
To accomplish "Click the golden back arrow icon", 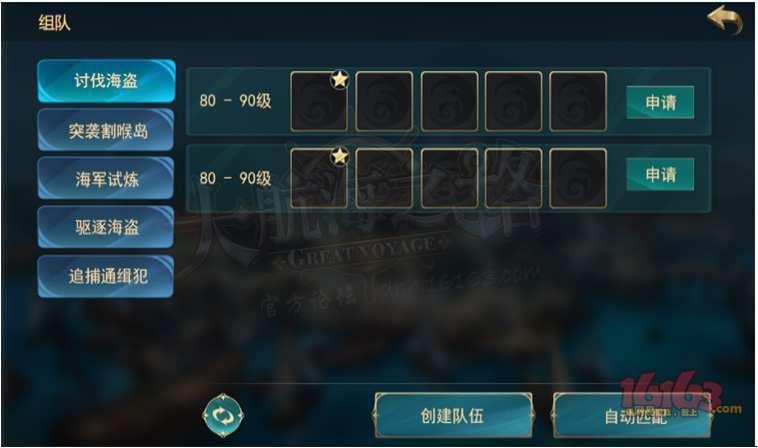I will 724,20.
